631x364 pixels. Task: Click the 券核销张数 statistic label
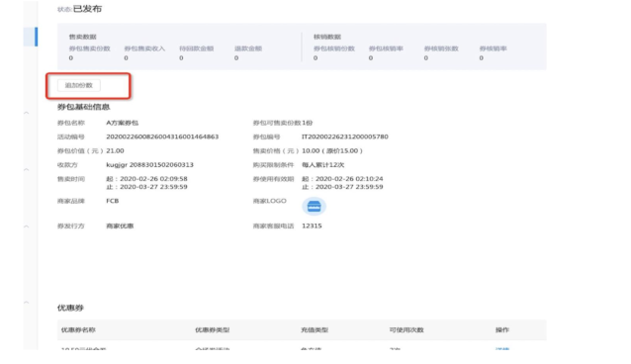click(441, 48)
